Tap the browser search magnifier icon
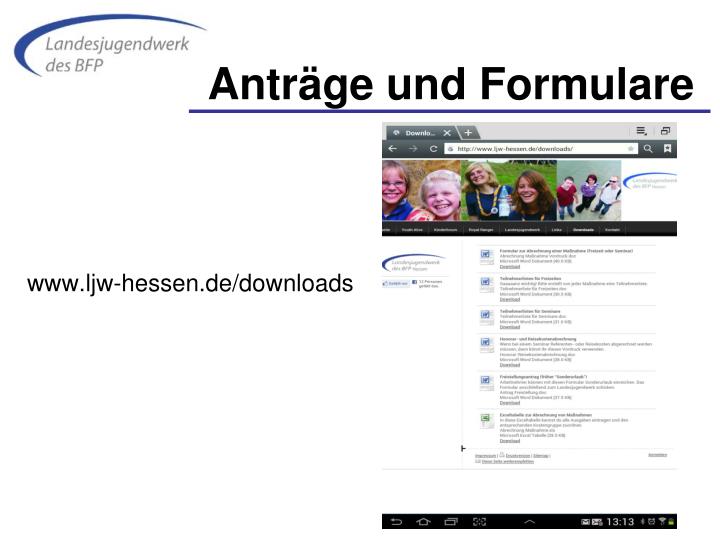The width and height of the screenshot is (720, 540). [648, 149]
